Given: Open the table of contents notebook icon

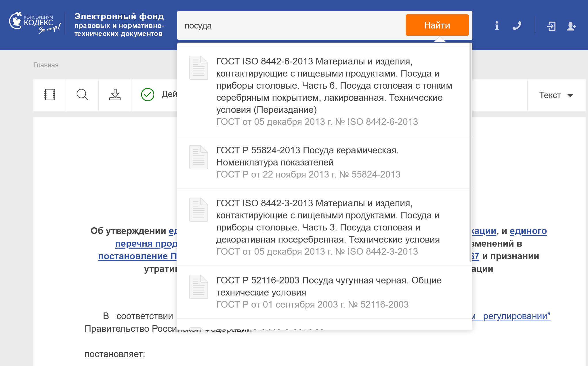Looking at the screenshot, I should click(50, 95).
